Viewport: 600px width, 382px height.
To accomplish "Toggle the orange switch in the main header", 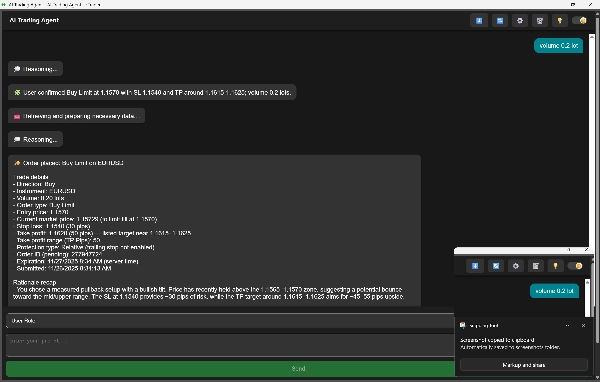I will (x=579, y=21).
